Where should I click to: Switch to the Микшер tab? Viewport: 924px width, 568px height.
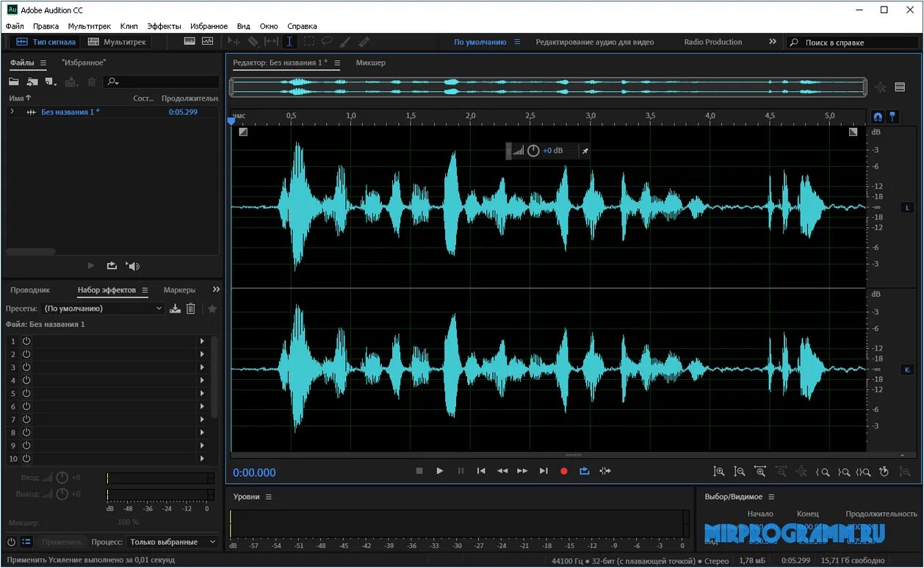coord(371,62)
